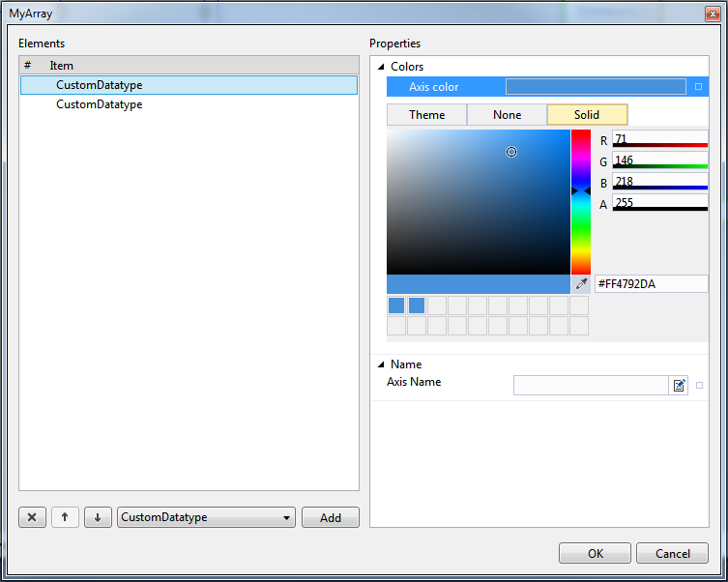
Task: Switch to the Theme color tab
Action: [x=426, y=115]
